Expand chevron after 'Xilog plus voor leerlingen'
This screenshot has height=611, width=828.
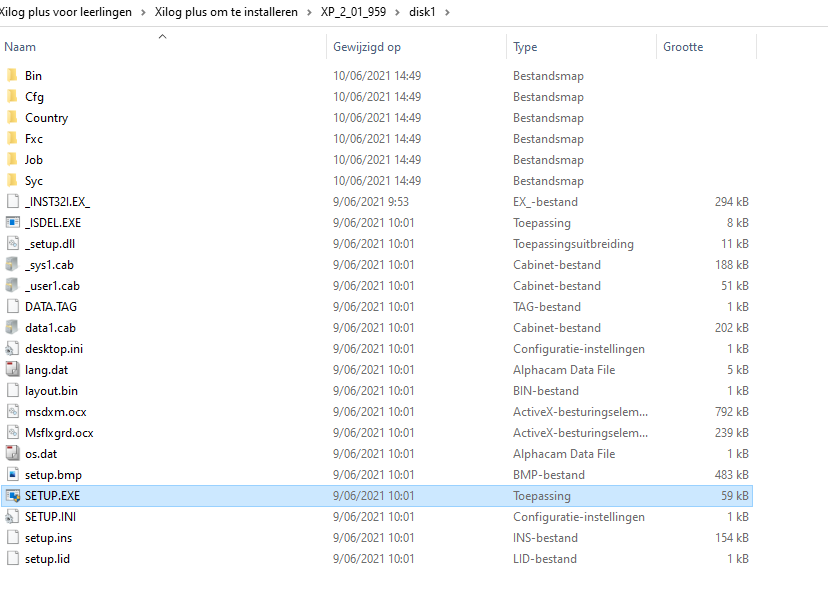pyautogui.click(x=143, y=12)
